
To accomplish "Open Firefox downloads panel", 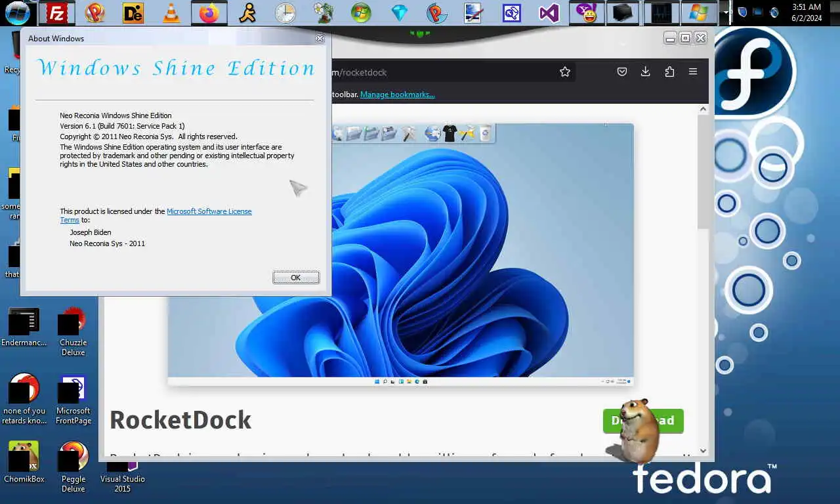I will click(x=646, y=72).
